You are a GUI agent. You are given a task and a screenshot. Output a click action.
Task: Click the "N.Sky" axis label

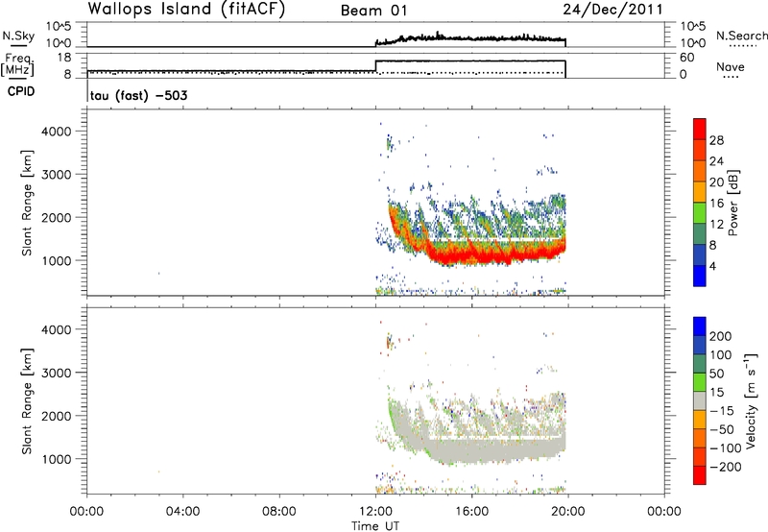tap(18, 36)
